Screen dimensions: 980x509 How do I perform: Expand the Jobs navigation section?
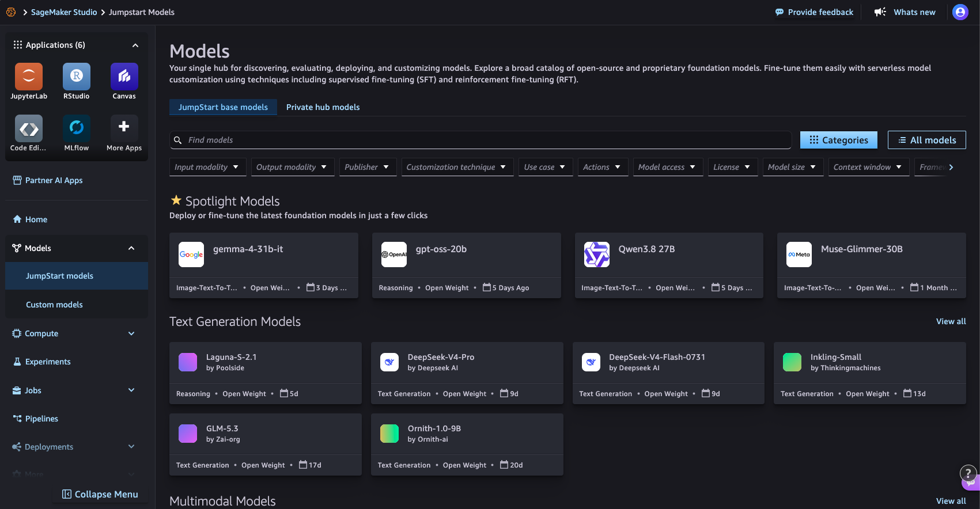pyautogui.click(x=131, y=390)
